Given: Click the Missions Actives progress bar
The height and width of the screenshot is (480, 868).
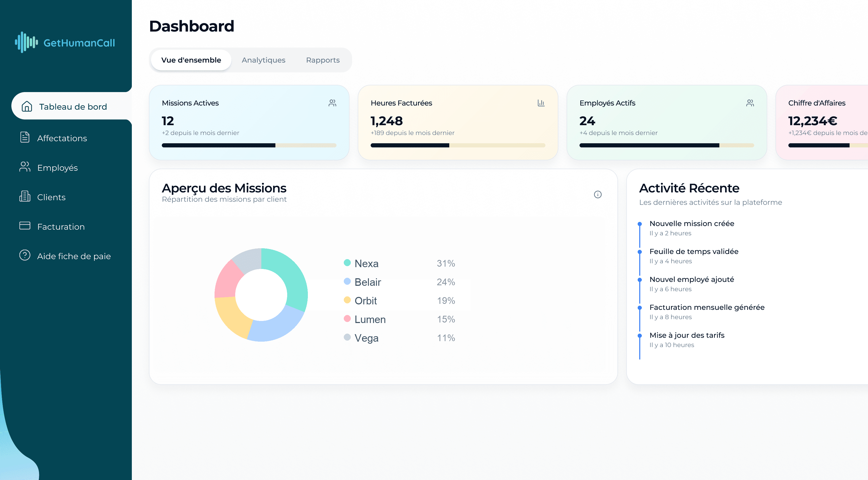Looking at the screenshot, I should coord(249,145).
